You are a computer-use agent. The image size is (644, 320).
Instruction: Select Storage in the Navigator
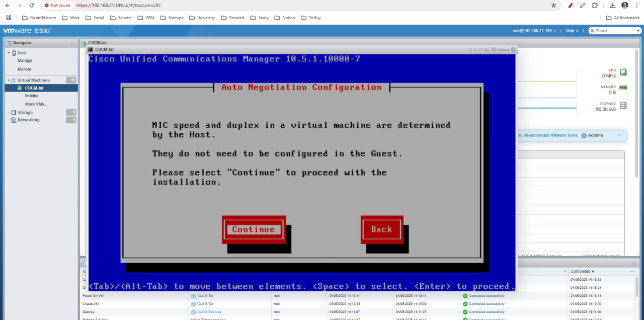pyautogui.click(x=25, y=113)
